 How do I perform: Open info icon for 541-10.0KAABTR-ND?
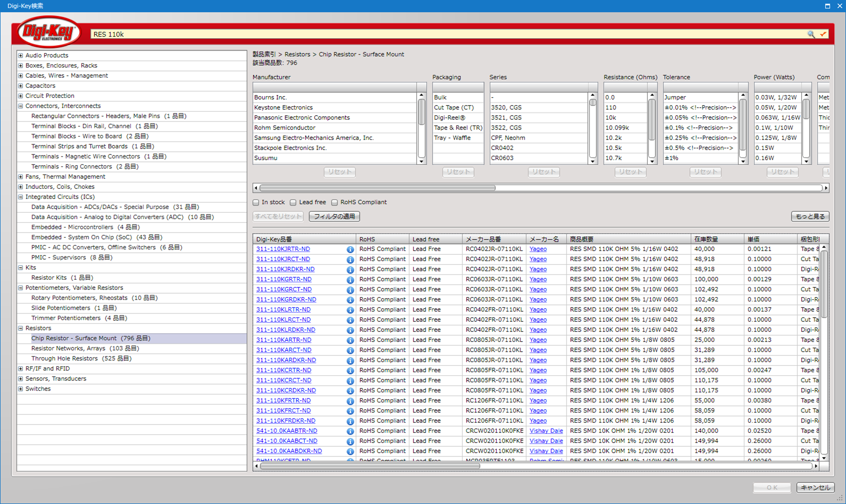pos(350,431)
